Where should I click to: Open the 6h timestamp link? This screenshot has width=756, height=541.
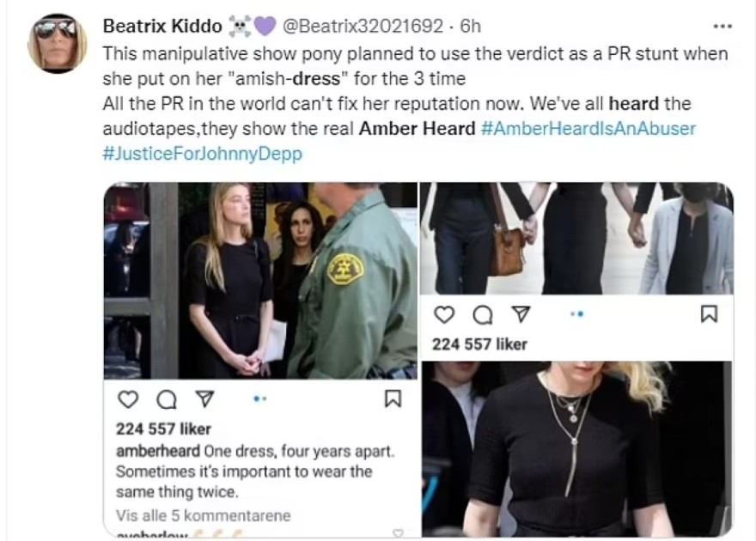[x=471, y=26]
